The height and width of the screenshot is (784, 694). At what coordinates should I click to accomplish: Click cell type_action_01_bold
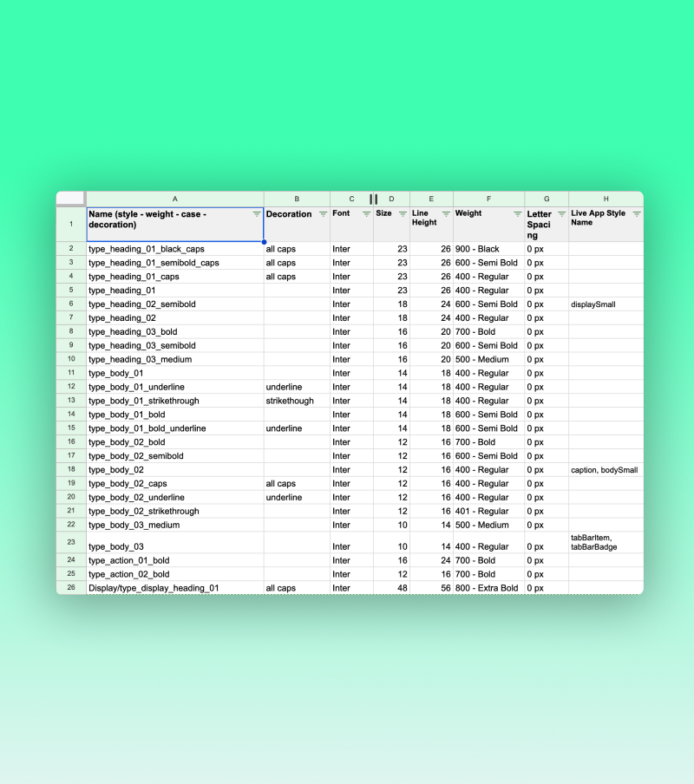[175, 560]
